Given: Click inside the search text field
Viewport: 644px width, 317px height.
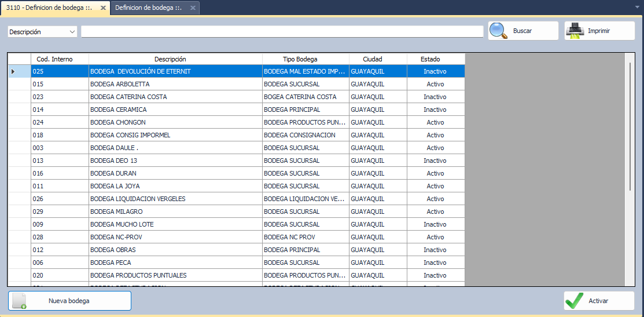Looking at the screenshot, I should point(282,32).
